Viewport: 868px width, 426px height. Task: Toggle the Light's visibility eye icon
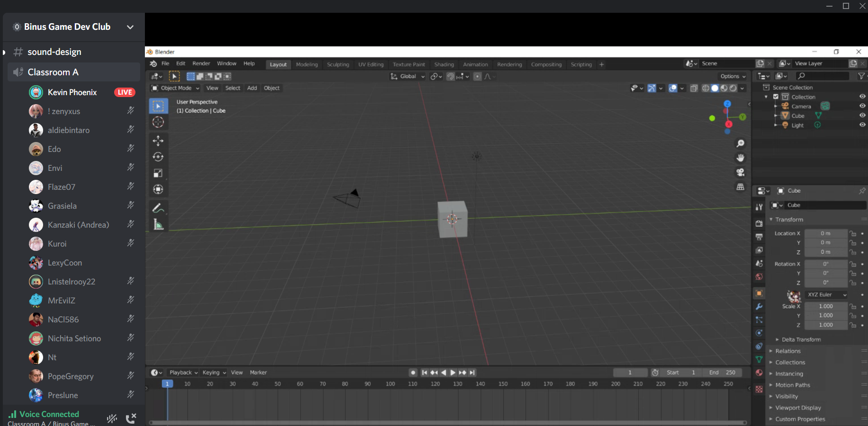click(862, 124)
